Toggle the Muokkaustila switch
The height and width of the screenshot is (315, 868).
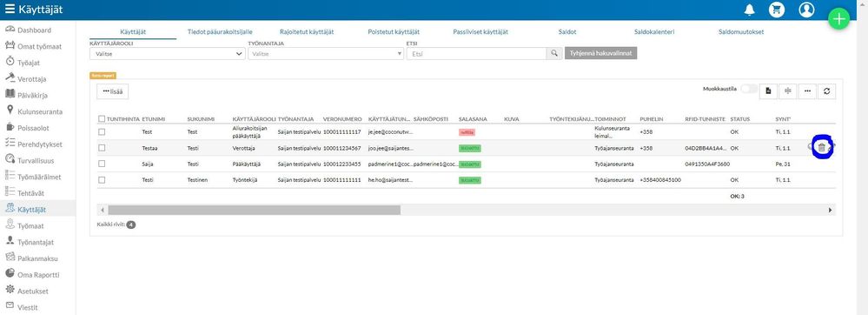pos(748,89)
